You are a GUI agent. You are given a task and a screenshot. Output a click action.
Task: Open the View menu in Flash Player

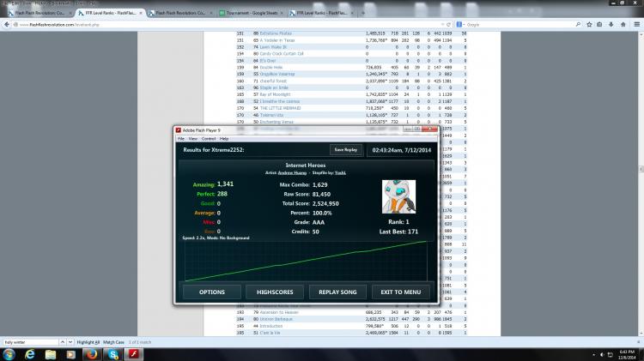pyautogui.click(x=192, y=139)
